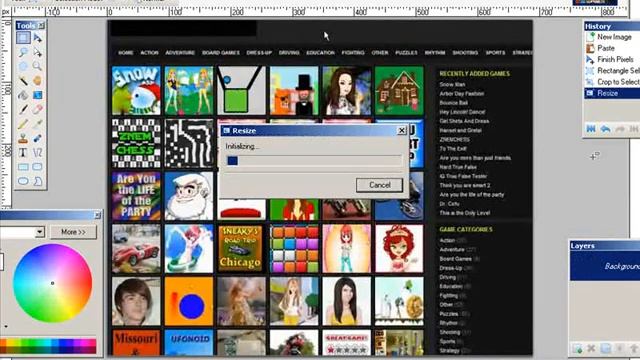
Task: Close the Colors panel
Action: [x=98, y=215]
